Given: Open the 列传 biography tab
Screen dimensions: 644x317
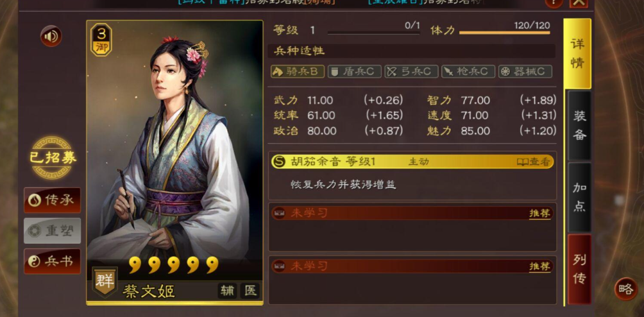Looking at the screenshot, I should [x=579, y=269].
